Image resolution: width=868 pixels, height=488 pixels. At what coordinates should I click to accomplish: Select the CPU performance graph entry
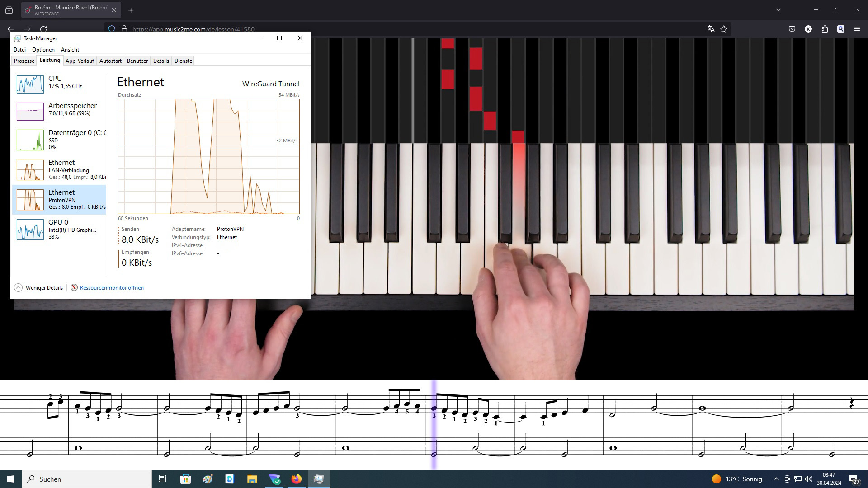(59, 84)
